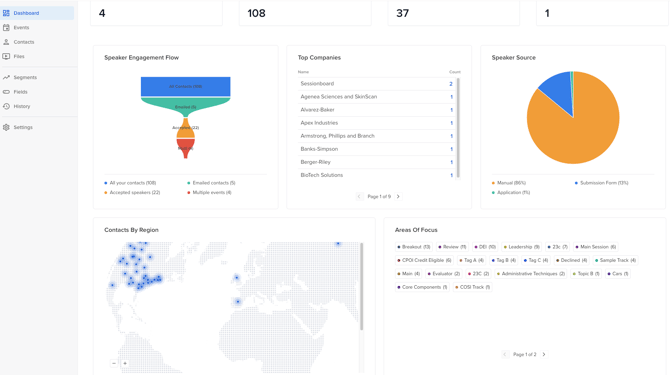Go to previous page of Top Companies
Image resolution: width=670 pixels, height=375 pixels.
coord(359,196)
